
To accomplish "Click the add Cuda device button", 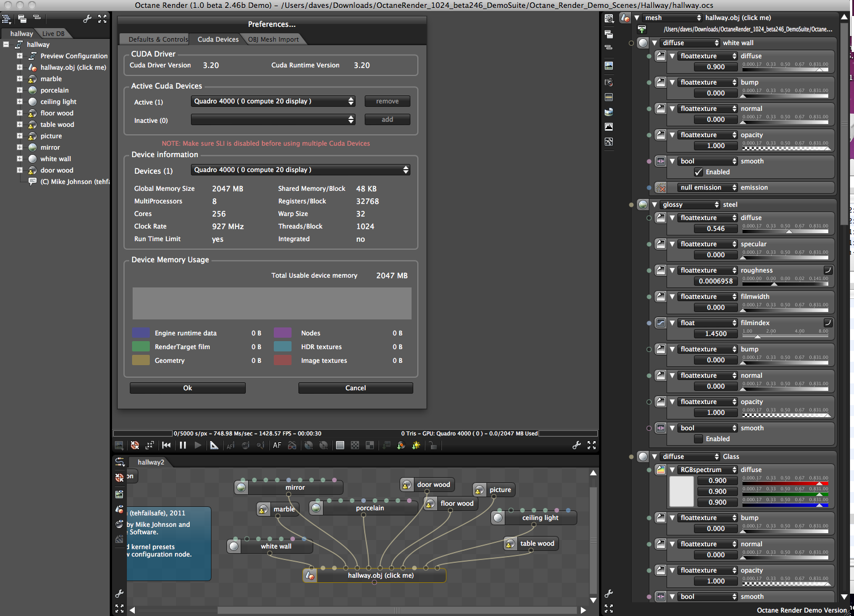I will tap(388, 119).
